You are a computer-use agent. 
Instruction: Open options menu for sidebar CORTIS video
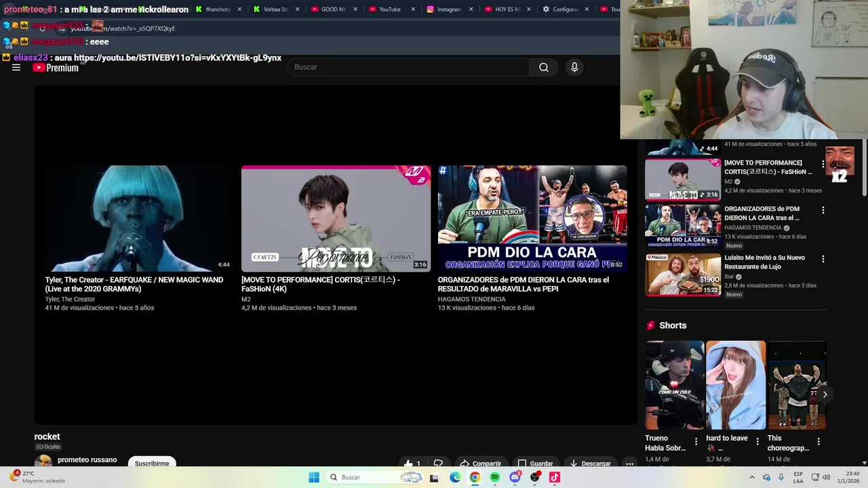click(x=823, y=164)
